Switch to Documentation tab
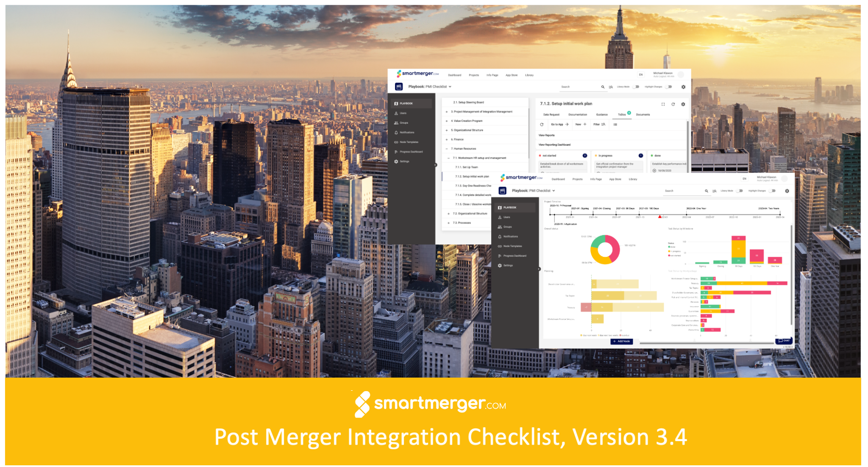This screenshot has height=467, width=868. click(x=578, y=114)
